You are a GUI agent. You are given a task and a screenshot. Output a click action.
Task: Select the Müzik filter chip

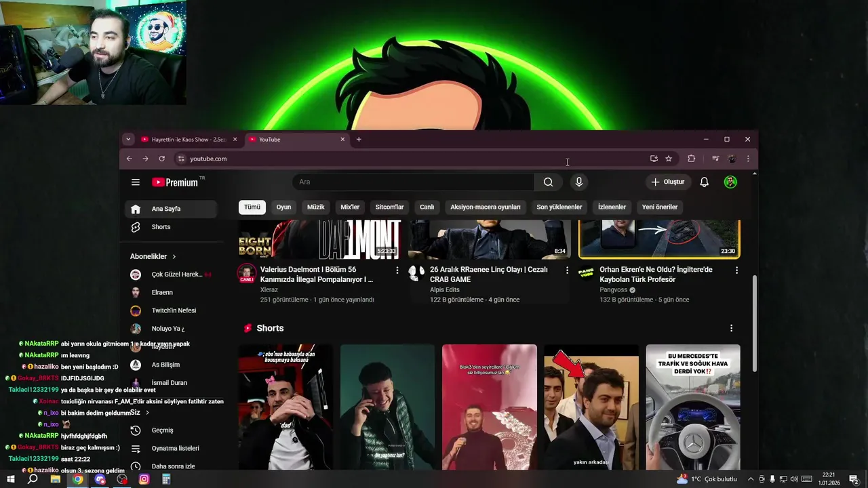[316, 207]
